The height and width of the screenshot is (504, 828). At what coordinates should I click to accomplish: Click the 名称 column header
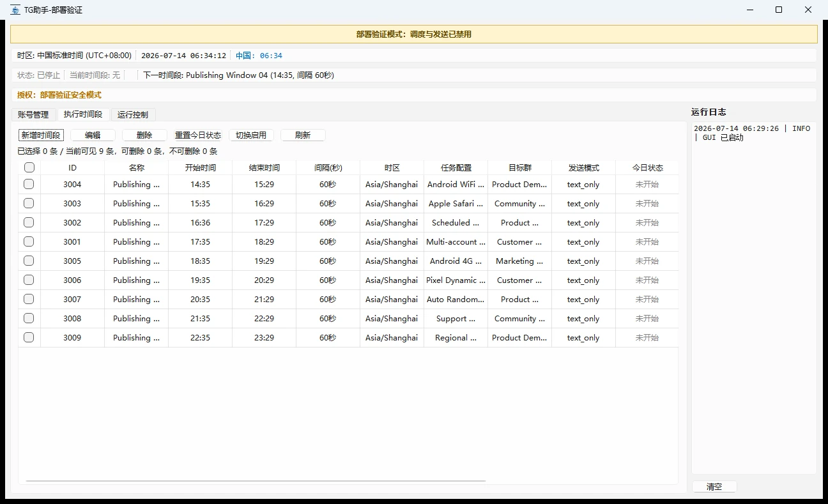[136, 167]
